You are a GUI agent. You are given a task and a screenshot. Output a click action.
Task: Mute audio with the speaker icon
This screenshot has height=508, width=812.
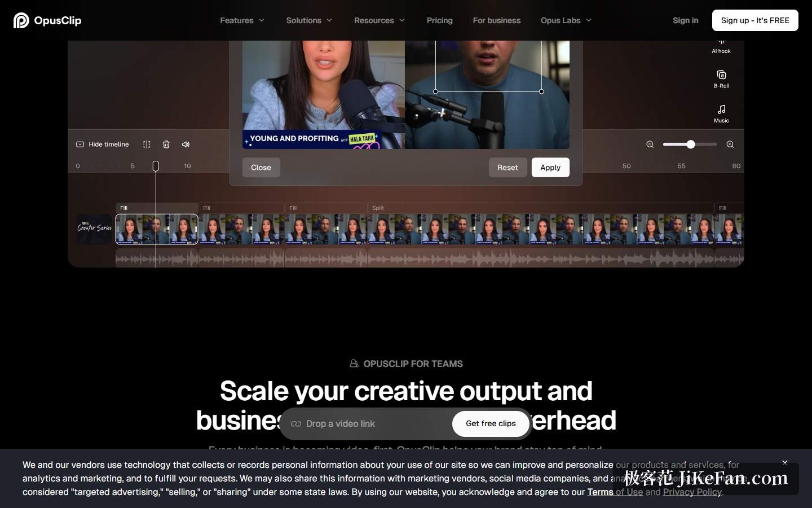[x=186, y=144]
